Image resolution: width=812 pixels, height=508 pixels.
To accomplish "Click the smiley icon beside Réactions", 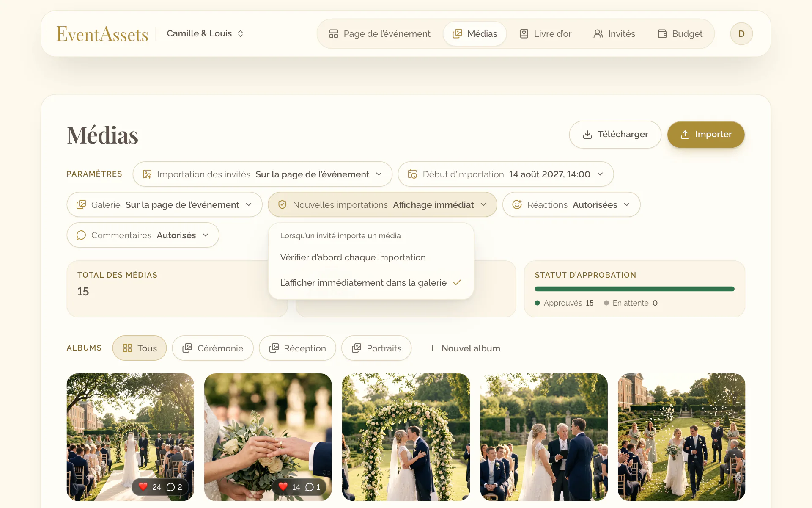I will (x=517, y=205).
